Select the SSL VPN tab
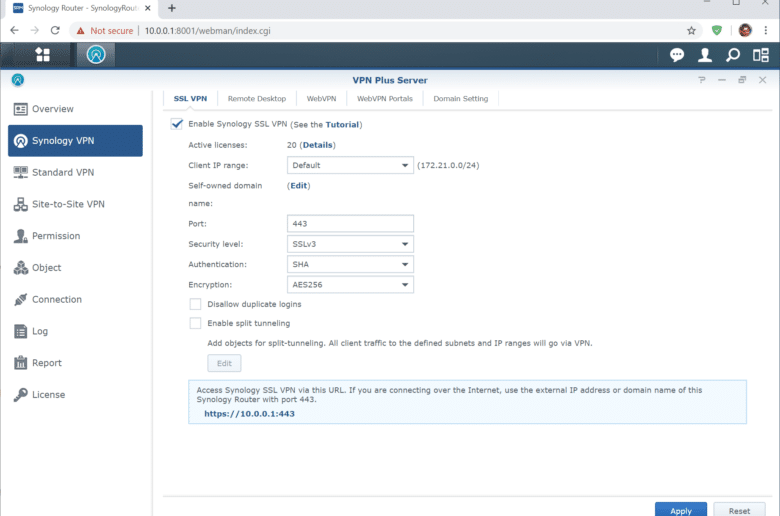The image size is (780, 516). tap(190, 99)
